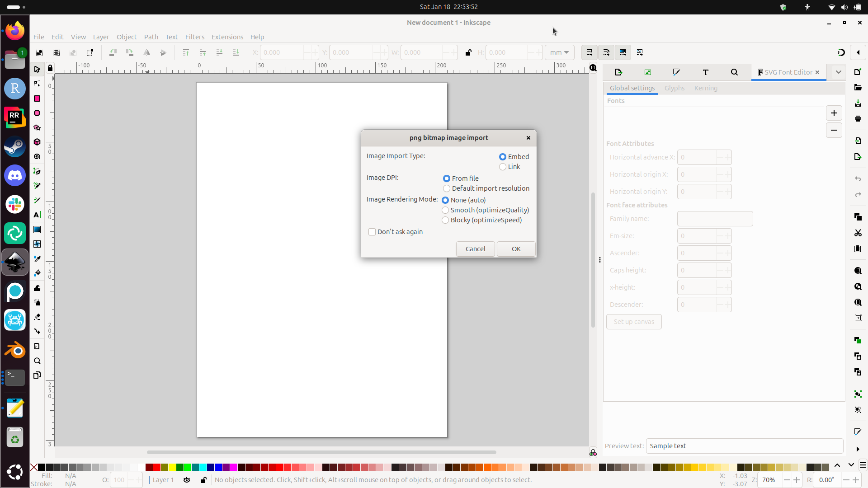Image resolution: width=868 pixels, height=488 pixels.
Task: Select the Text tool
Action: coord(37,215)
